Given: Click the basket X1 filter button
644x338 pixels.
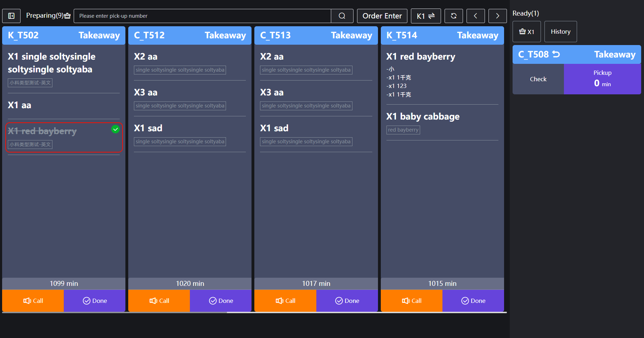Looking at the screenshot, I should [526, 32].
